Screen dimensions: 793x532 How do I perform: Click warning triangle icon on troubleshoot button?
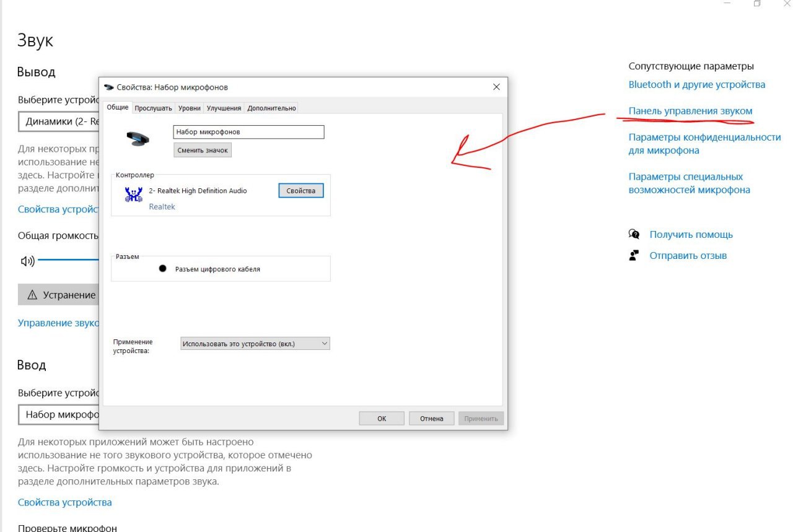coord(33,295)
